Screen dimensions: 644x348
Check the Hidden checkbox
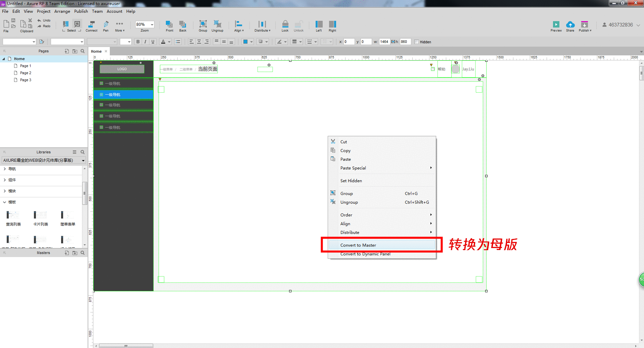(417, 42)
